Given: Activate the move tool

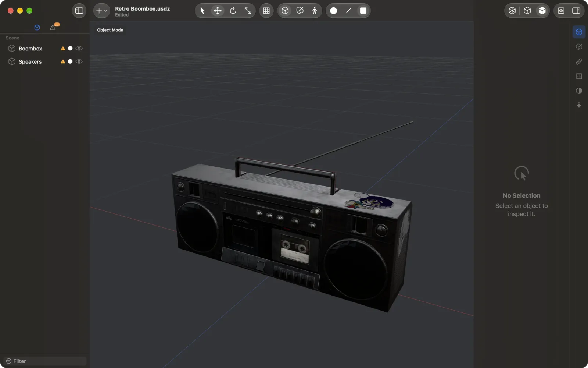Looking at the screenshot, I should 218,11.
